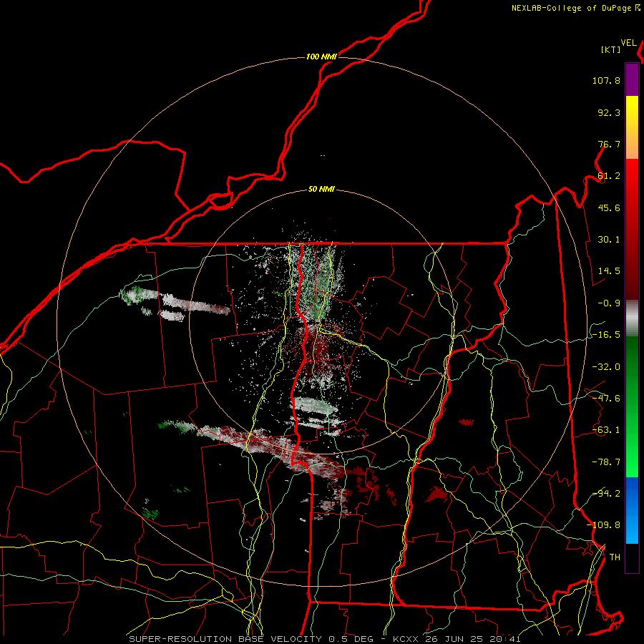This screenshot has width=644, height=644.
Task: Click the [KT] units label
Action: [x=611, y=49]
